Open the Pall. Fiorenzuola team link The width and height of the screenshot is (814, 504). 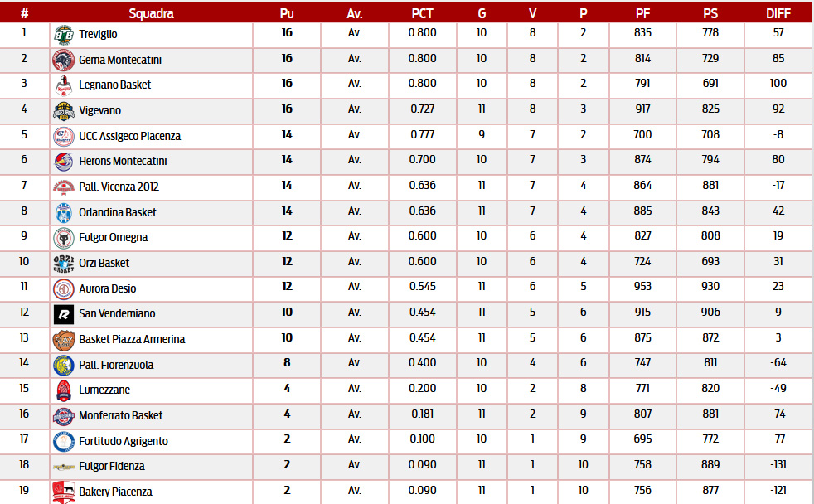pos(116,365)
